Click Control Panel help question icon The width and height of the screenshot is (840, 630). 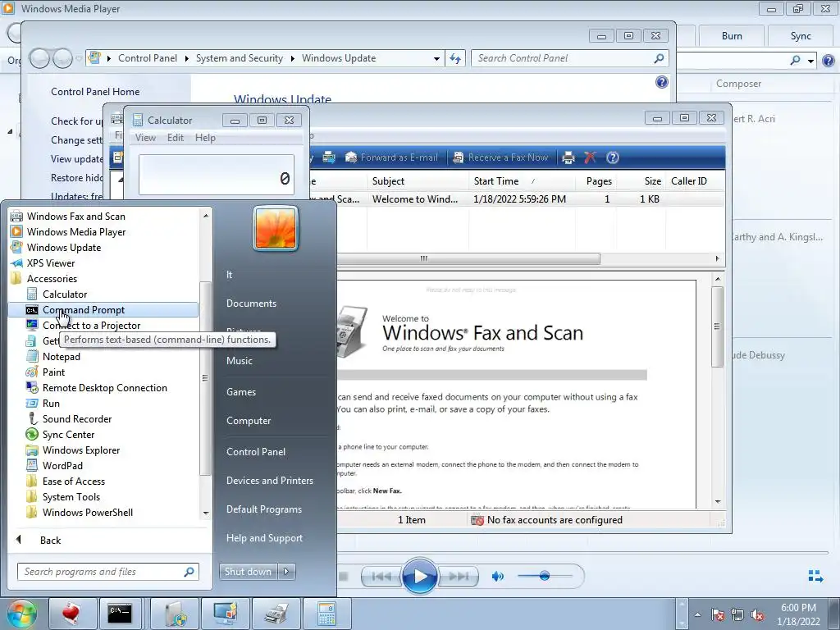point(662,82)
